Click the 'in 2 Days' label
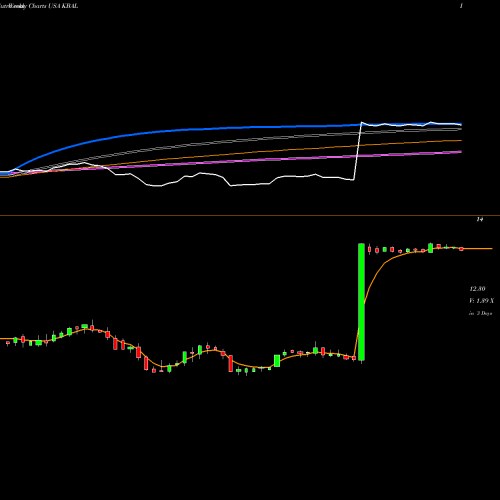Viewport: 500px width, 500px height. pyautogui.click(x=481, y=313)
